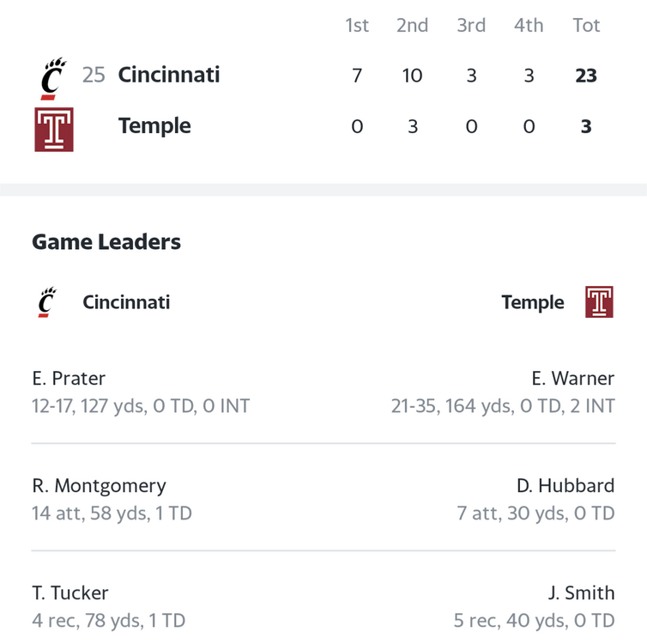Screen dimensions: 647x644
Task: Tap the Cincinnati ranking number 25
Action: click(x=94, y=76)
